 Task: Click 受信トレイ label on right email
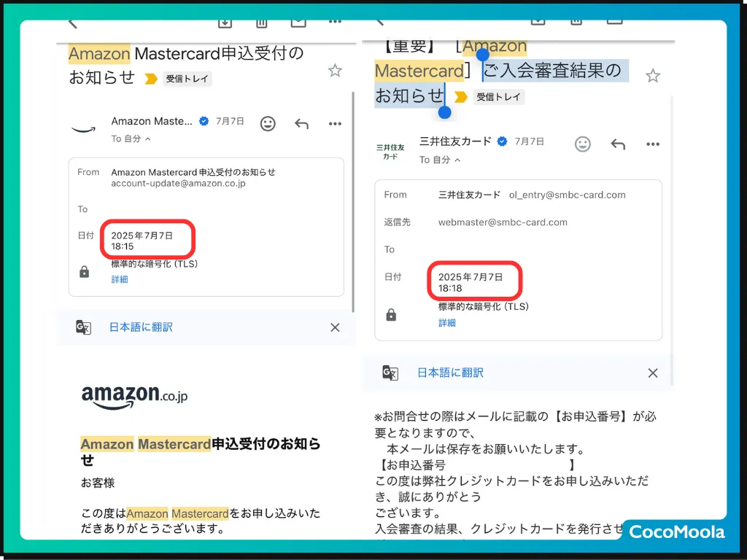pos(498,97)
